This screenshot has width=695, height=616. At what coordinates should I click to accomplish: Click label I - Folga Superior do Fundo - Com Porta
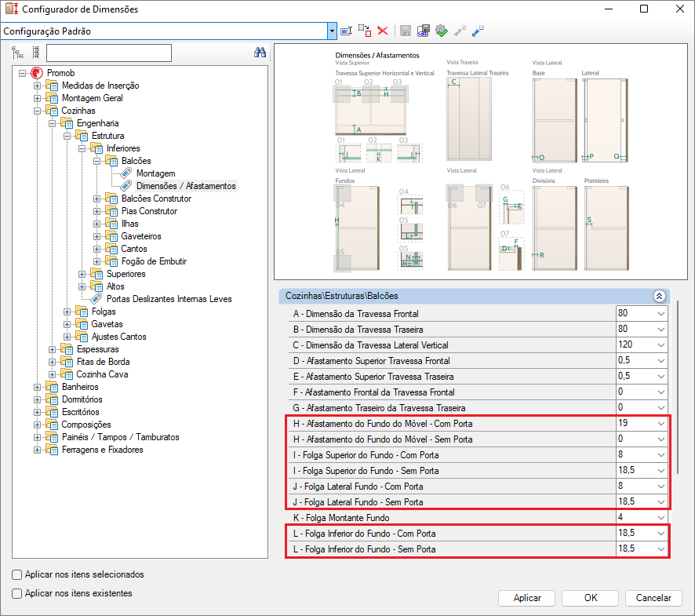click(366, 455)
